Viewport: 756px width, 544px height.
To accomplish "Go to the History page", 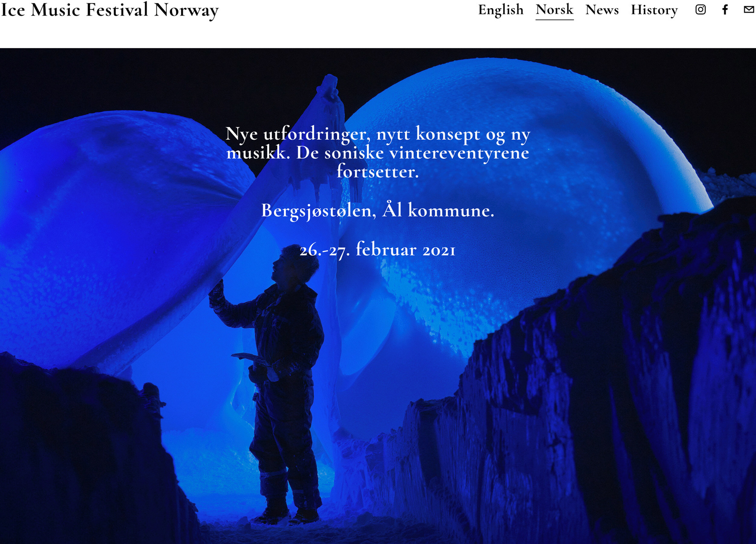I will coord(654,10).
